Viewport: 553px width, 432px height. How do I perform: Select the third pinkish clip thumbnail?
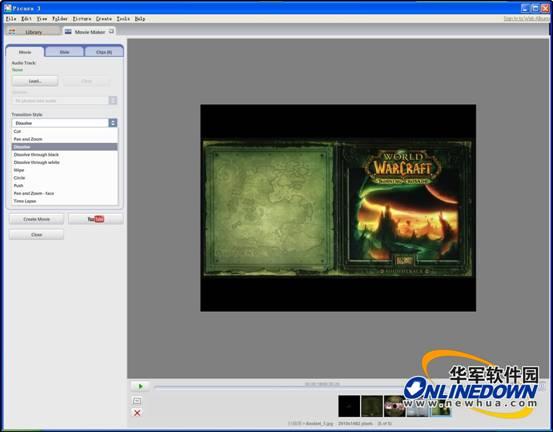[395, 406]
